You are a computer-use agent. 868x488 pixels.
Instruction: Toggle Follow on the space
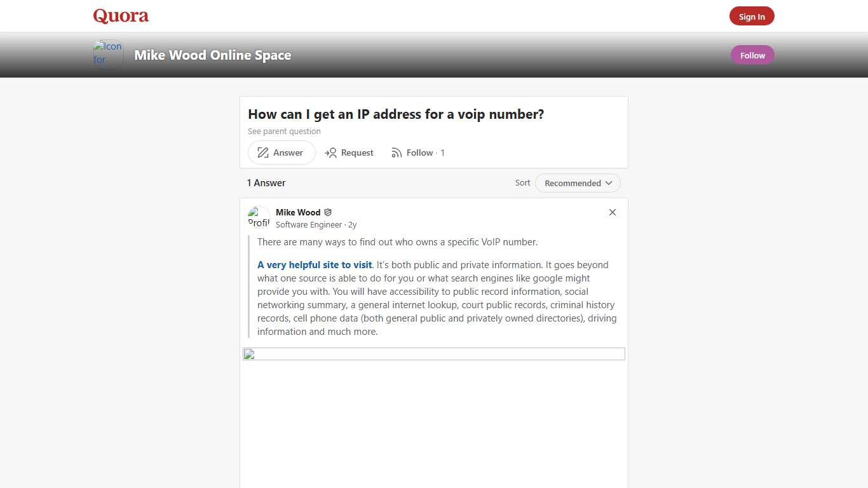click(x=752, y=55)
